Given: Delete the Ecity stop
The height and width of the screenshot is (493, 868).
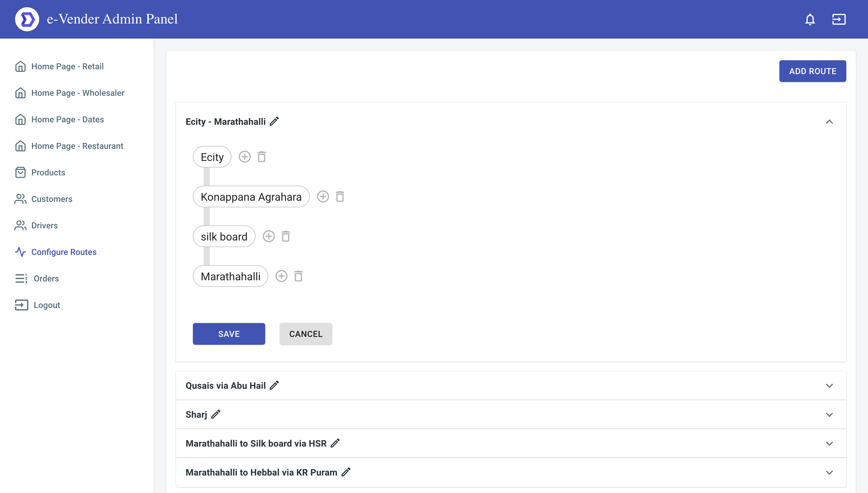Looking at the screenshot, I should coord(261,157).
